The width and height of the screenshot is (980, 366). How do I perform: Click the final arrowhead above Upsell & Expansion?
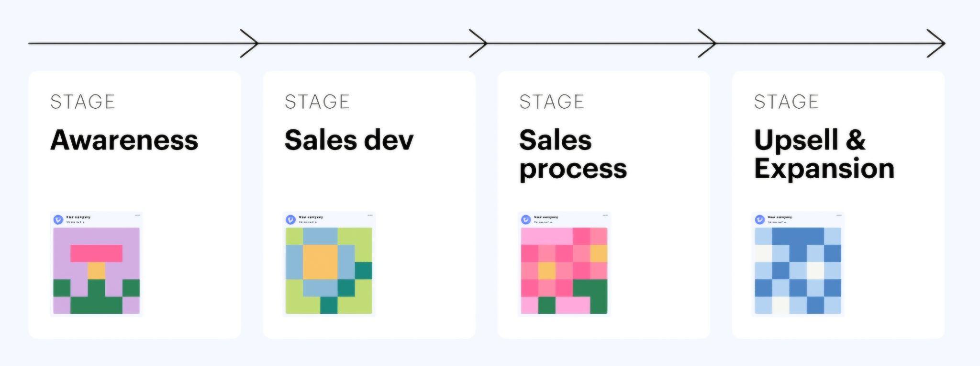936,44
